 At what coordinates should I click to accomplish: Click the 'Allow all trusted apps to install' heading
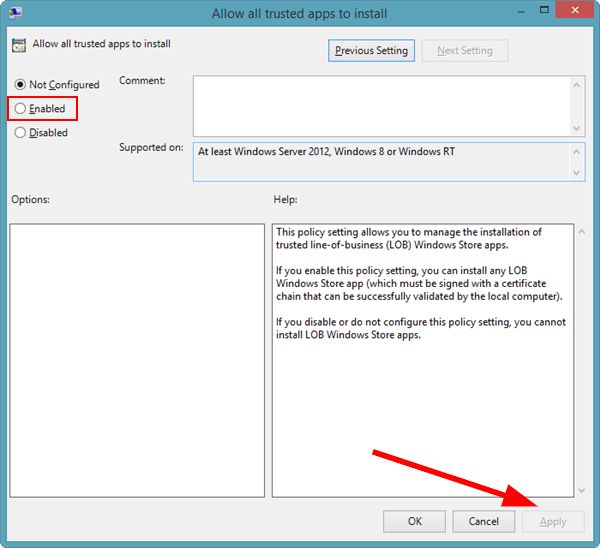point(101,44)
